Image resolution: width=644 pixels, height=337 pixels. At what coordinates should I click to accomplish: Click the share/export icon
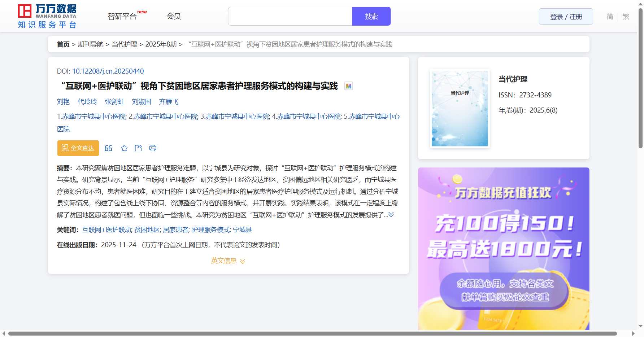(138, 148)
